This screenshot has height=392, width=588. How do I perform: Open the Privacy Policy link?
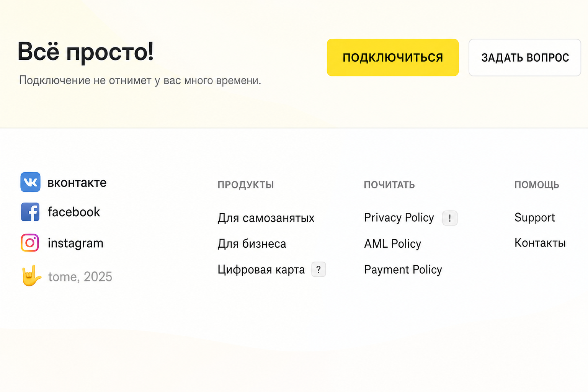399,218
